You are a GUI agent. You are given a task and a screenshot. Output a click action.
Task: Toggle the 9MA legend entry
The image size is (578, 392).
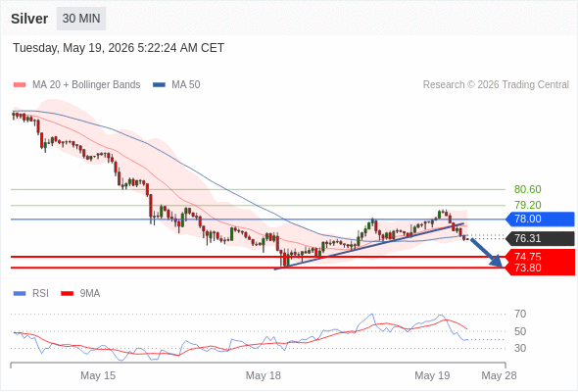(x=80, y=294)
